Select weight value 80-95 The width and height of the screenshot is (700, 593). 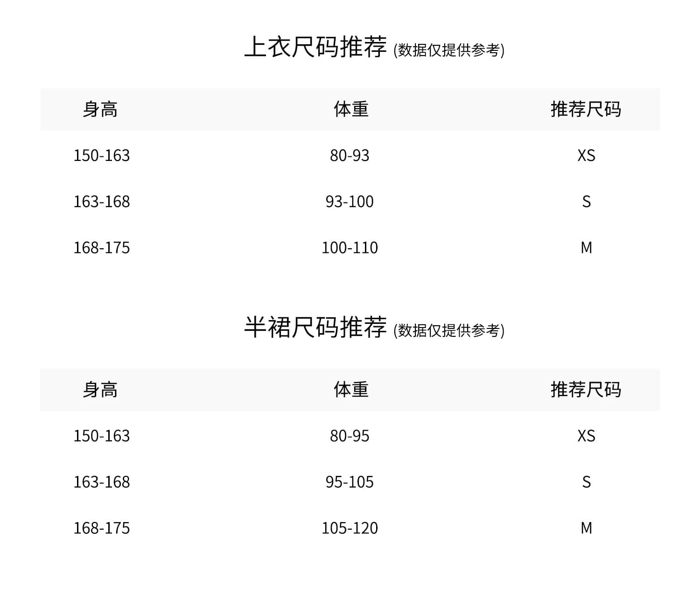[350, 436]
